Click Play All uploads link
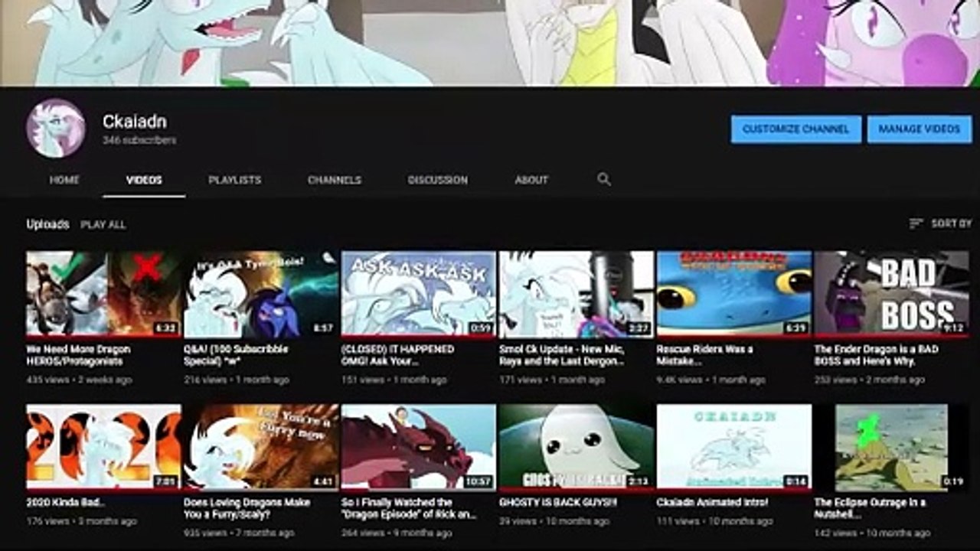 [103, 224]
